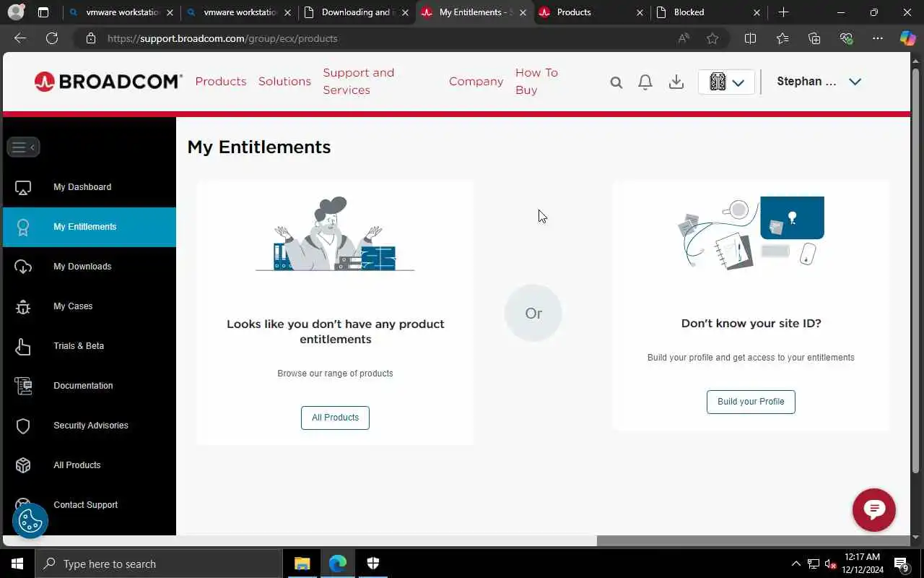
Task: Click the All Products box icon
Action: (x=23, y=466)
